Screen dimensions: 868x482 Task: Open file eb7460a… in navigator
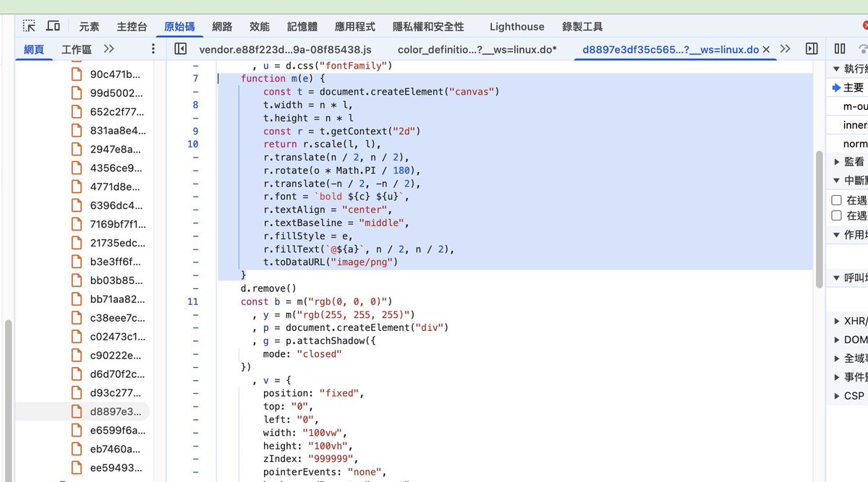tap(116, 449)
